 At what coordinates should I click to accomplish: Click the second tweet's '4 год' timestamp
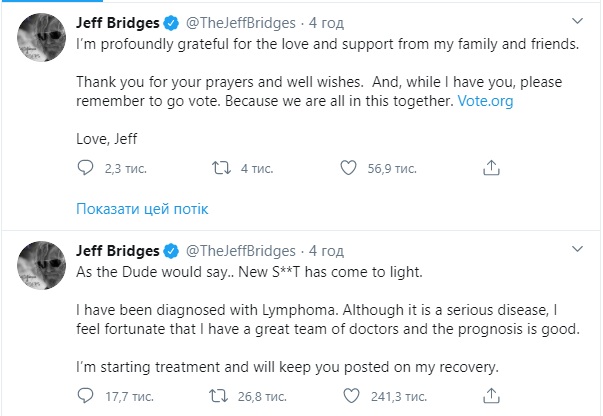coord(325,250)
